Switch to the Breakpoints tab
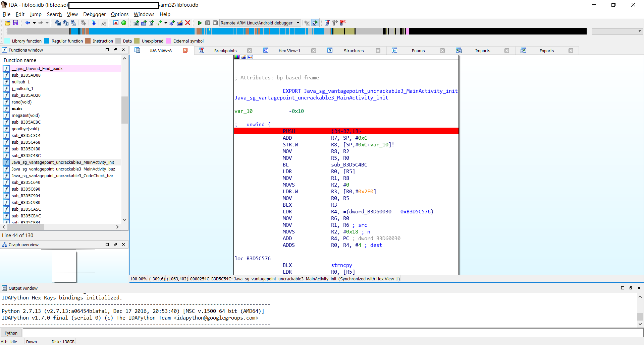The width and height of the screenshot is (644, 345). pos(225,51)
